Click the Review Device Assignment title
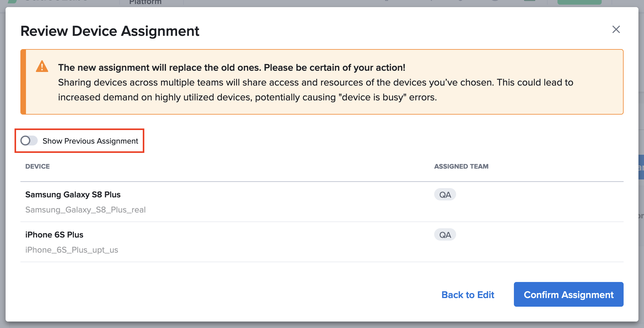The height and width of the screenshot is (328, 644). [x=110, y=31]
